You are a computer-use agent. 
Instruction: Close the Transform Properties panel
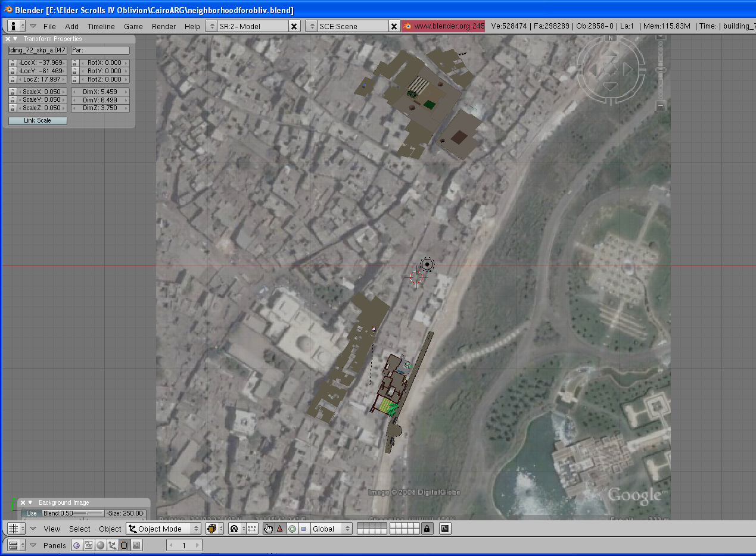tap(8, 39)
